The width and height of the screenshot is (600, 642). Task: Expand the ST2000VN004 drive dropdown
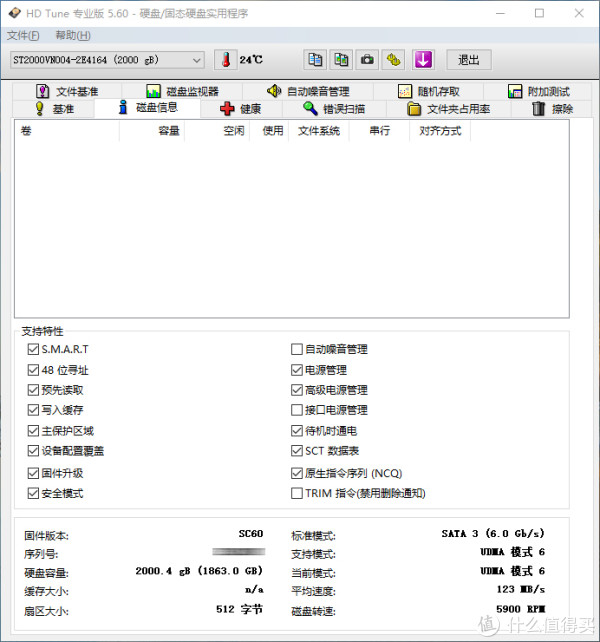tap(196, 60)
